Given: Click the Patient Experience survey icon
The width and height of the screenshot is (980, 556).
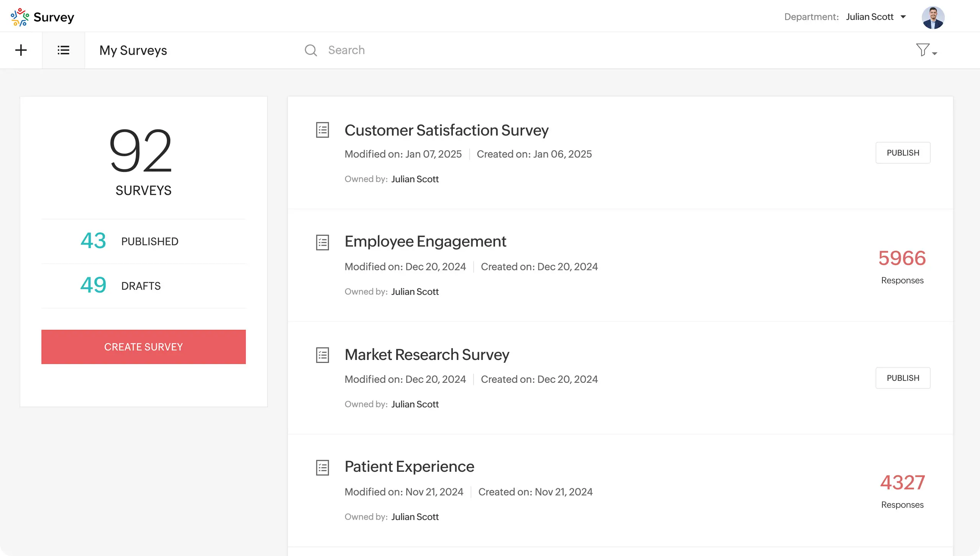Looking at the screenshot, I should point(322,467).
